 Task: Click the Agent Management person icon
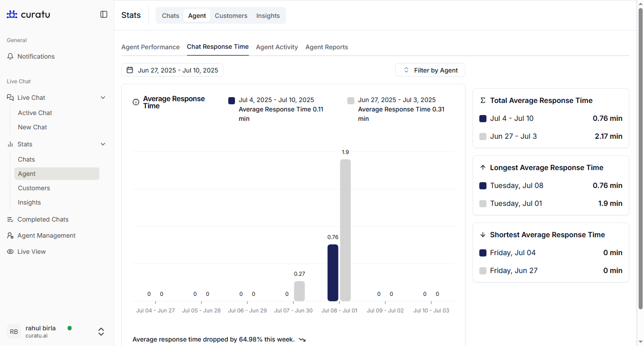[10, 235]
